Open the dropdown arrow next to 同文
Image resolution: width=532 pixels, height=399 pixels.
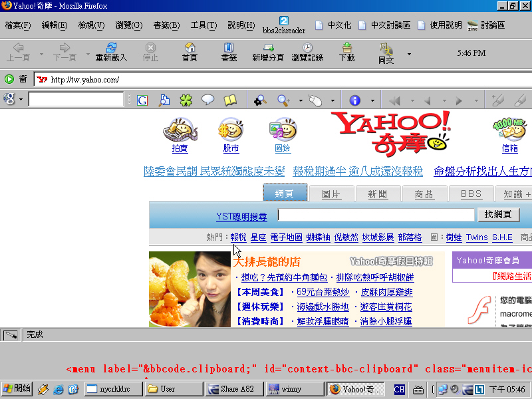point(409,53)
